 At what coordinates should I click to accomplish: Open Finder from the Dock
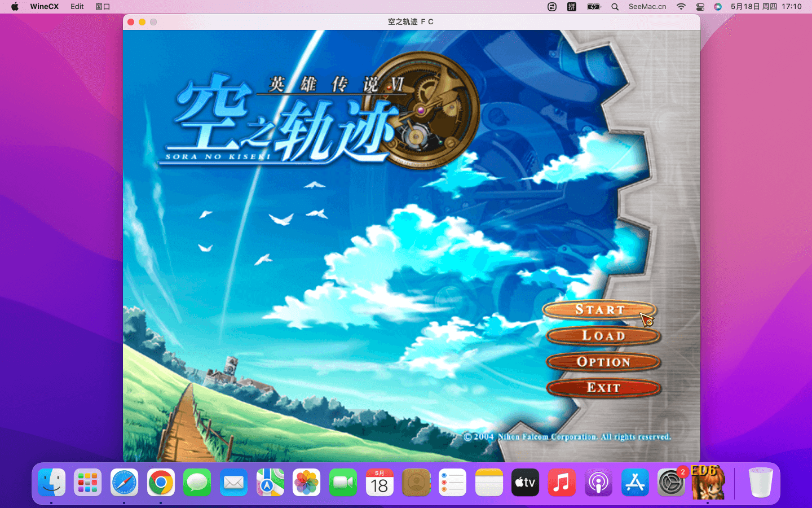52,483
